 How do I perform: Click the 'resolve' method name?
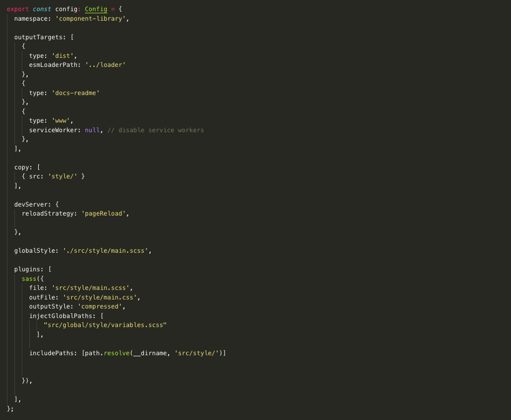116,353
